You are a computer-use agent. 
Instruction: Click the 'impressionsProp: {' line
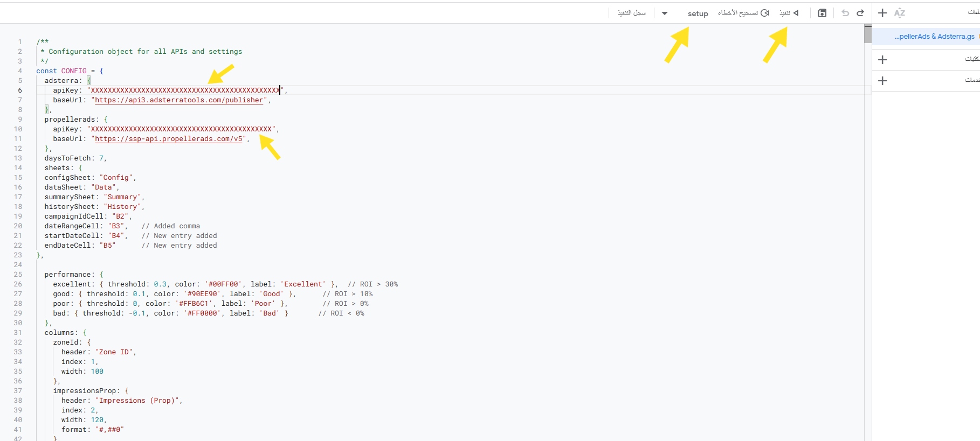pos(91,391)
